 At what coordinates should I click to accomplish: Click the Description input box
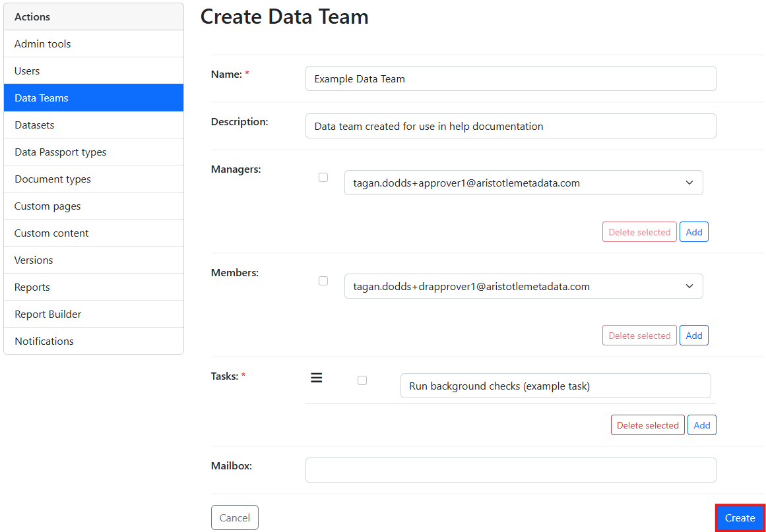point(510,126)
